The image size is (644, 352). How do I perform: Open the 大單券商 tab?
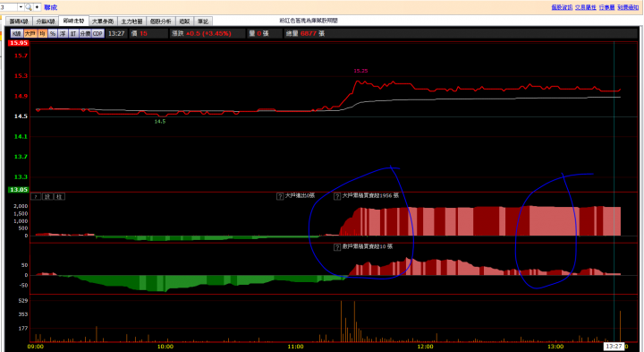pos(103,21)
